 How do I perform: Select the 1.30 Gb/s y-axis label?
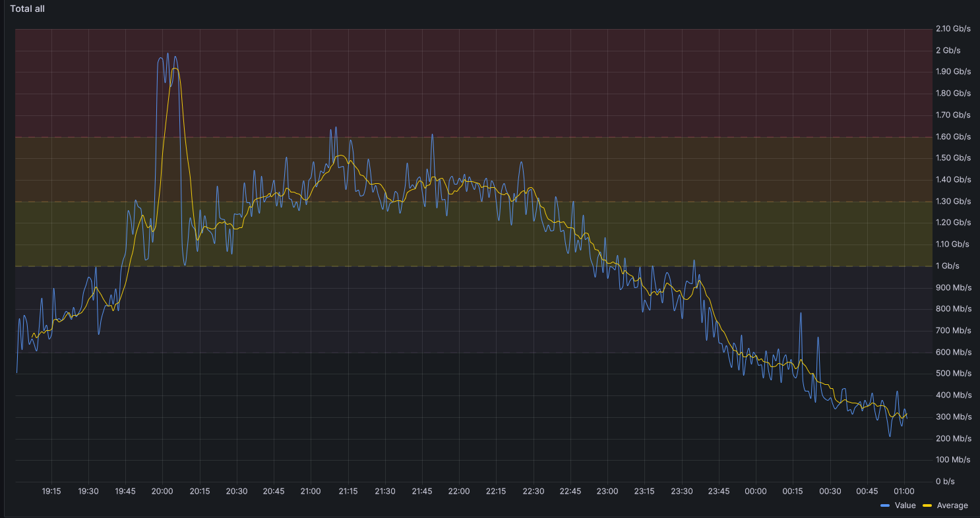(x=953, y=201)
